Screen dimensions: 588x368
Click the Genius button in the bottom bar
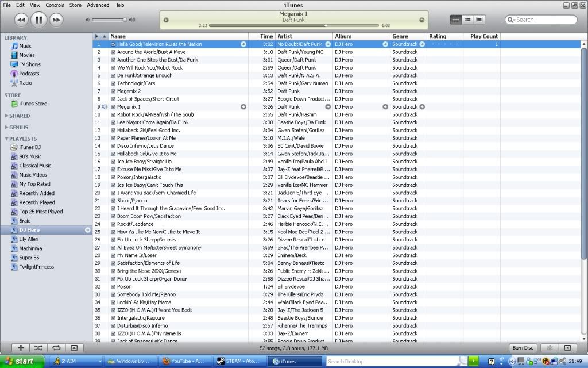pos(550,348)
